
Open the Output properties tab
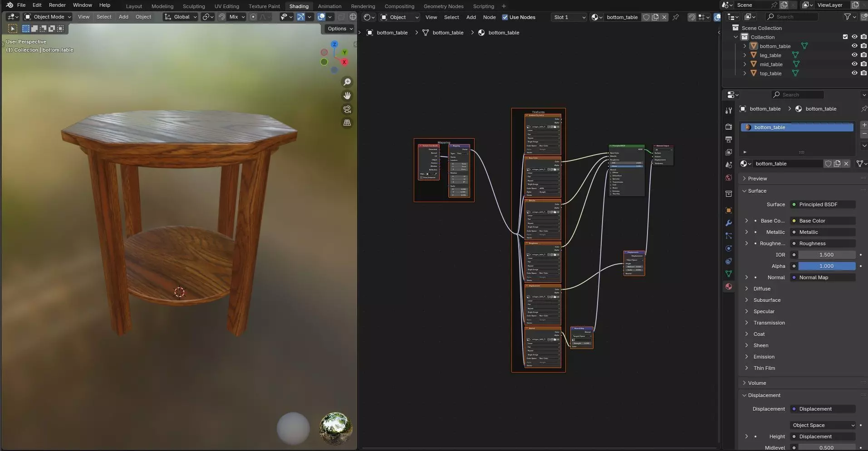tap(729, 140)
